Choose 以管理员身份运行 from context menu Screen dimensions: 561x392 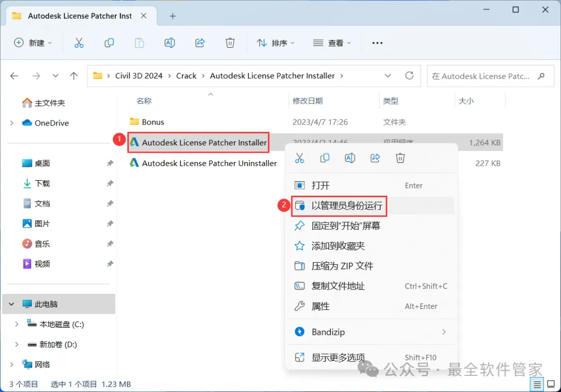(371, 206)
